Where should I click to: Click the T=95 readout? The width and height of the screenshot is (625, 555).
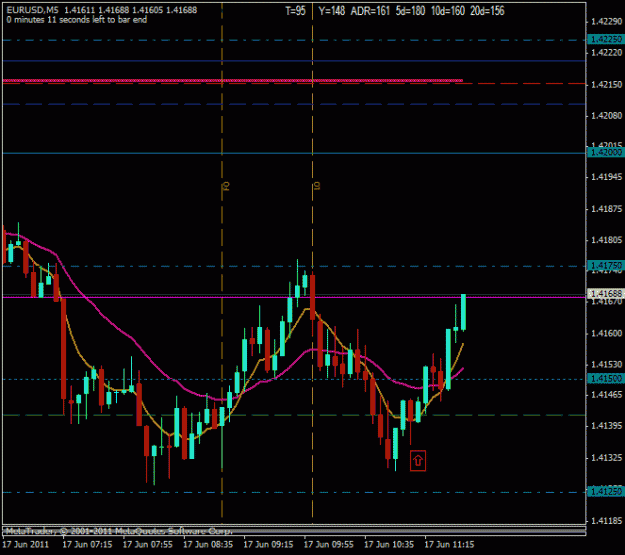tap(295, 11)
